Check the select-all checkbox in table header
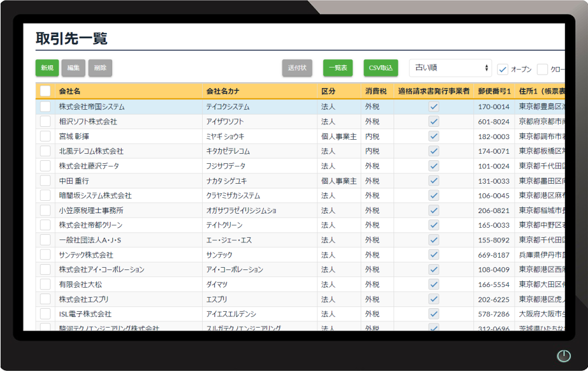 [45, 91]
